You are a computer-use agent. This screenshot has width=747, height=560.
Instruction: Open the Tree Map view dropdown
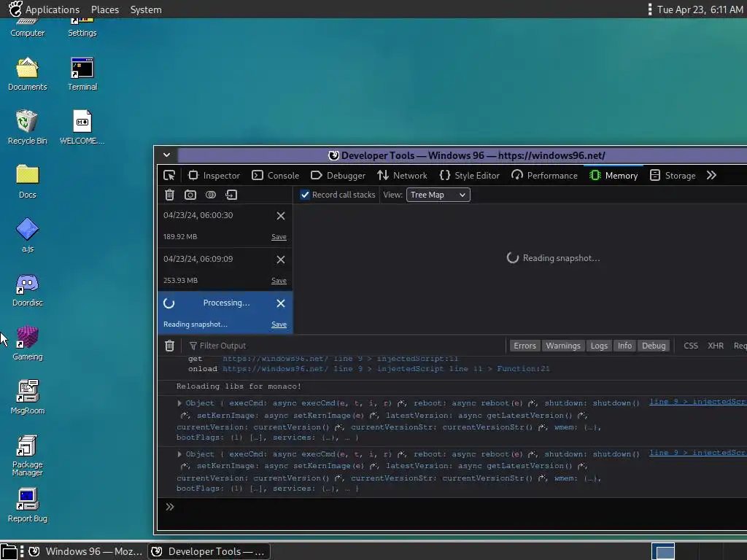[438, 195]
